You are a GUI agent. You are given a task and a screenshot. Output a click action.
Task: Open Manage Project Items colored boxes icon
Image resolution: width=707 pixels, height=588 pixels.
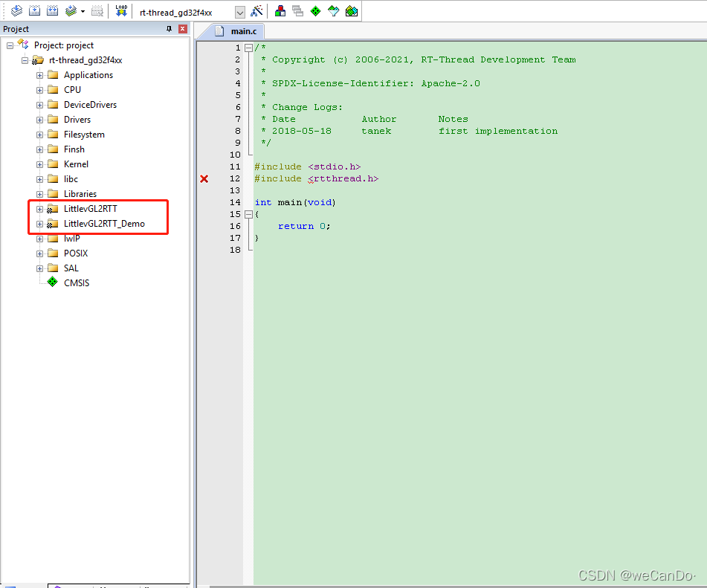280,11
